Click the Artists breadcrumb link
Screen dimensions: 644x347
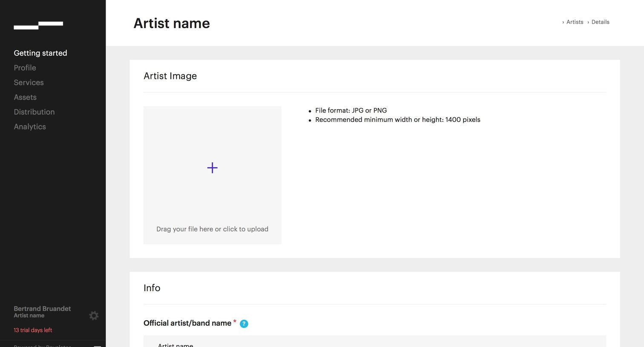(575, 22)
